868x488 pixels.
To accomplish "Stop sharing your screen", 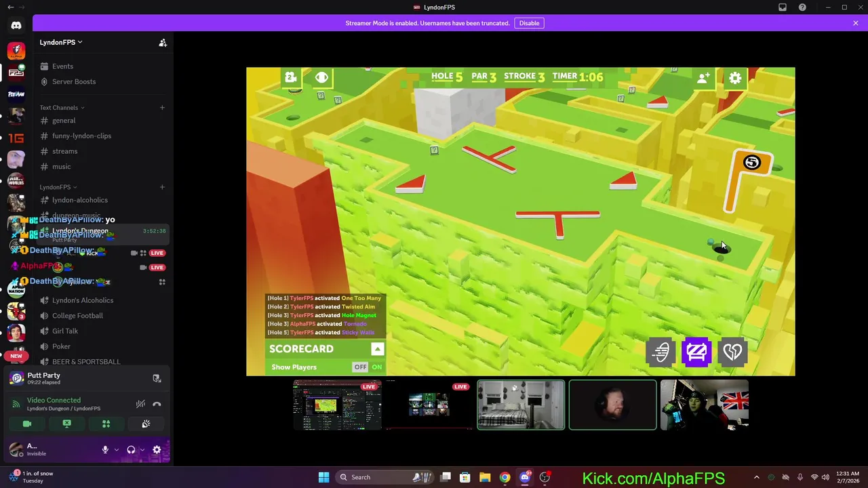I will tap(66, 424).
